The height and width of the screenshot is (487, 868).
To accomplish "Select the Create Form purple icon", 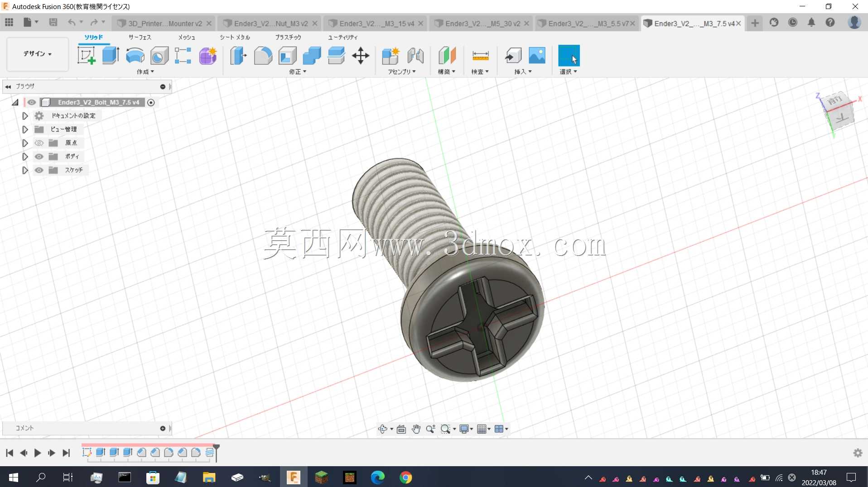I will [207, 56].
